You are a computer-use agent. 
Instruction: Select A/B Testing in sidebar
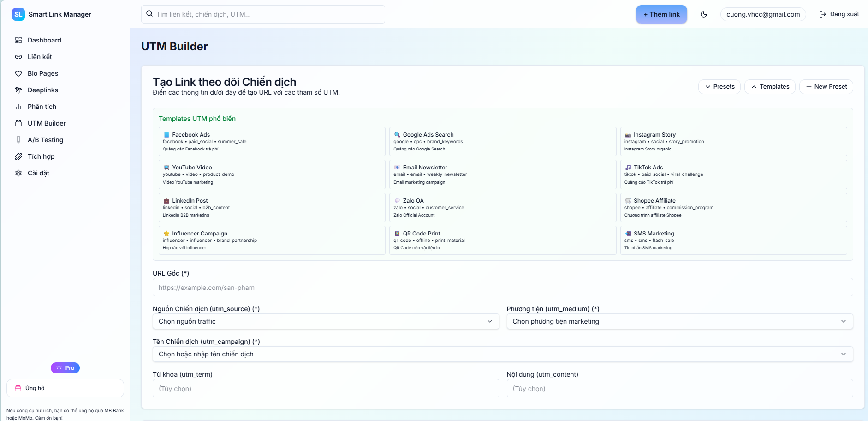(x=45, y=140)
